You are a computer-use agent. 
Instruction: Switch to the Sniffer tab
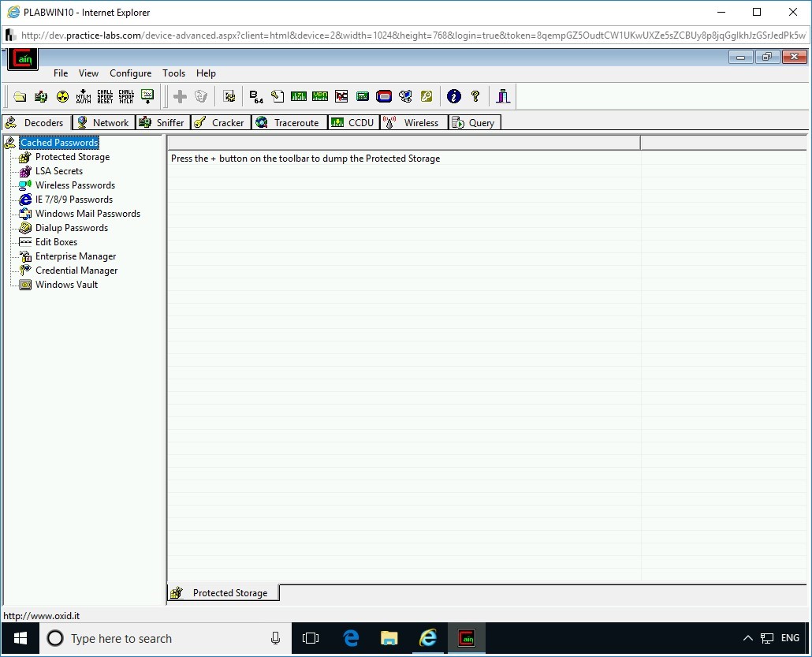click(162, 123)
